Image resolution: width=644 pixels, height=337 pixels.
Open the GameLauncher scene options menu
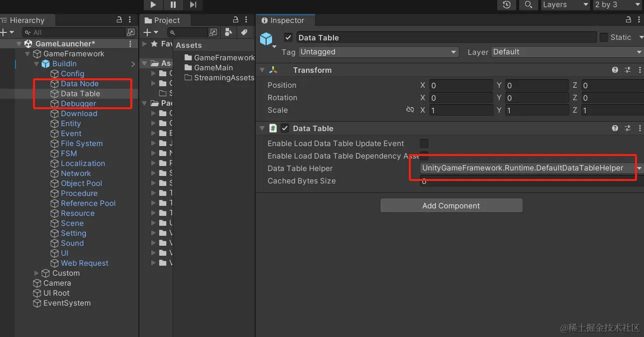[131, 44]
